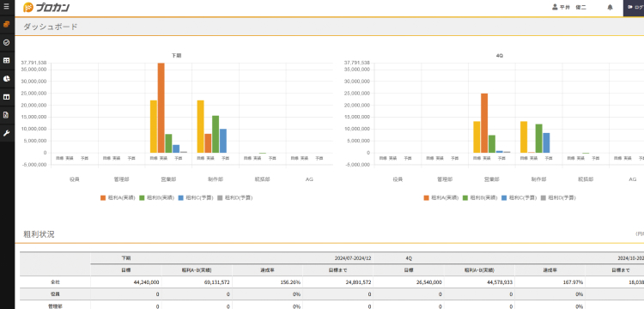The width and height of the screenshot is (644, 309).
Task: Open the two-column layout sidebar icon
Action: [6, 97]
